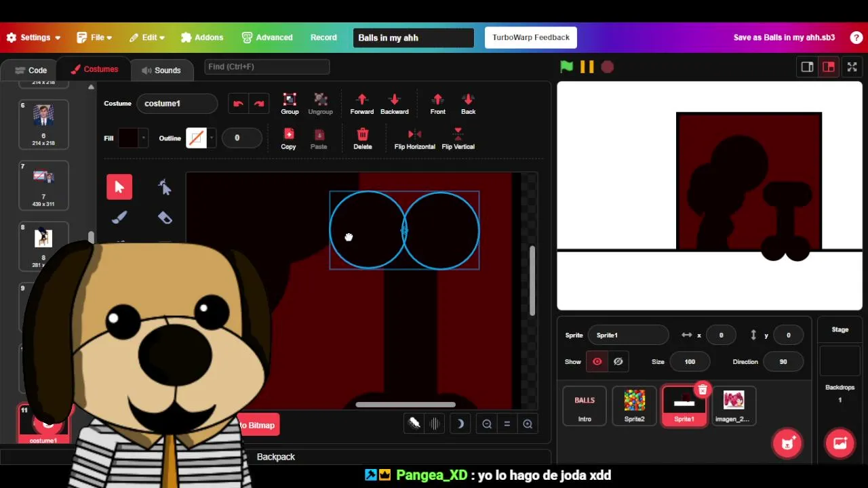This screenshot has height=488, width=868.
Task: Select the imagen_2 sprite
Action: point(733,406)
